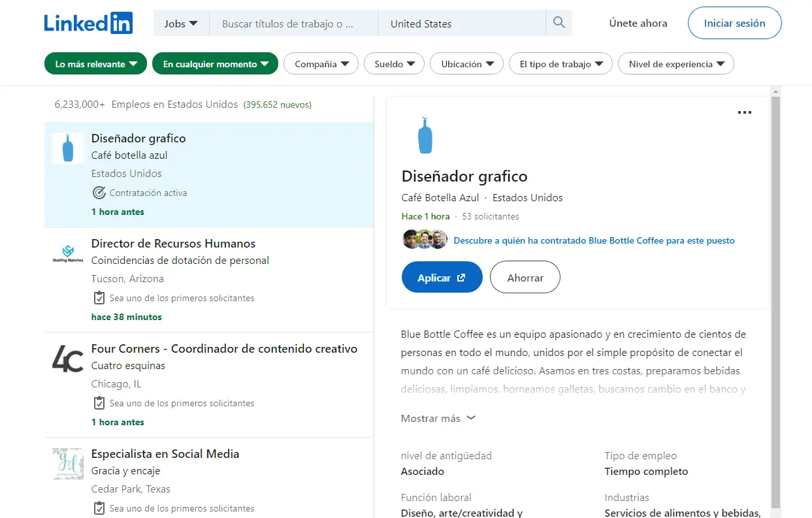Open Nivel de experiencia filter
The width and height of the screenshot is (812, 518).
pyautogui.click(x=676, y=64)
